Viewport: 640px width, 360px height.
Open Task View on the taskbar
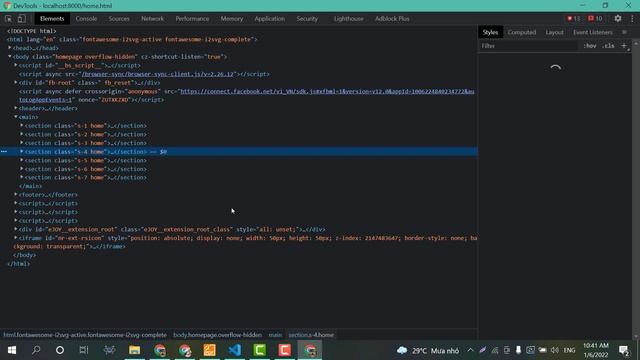tap(84, 350)
